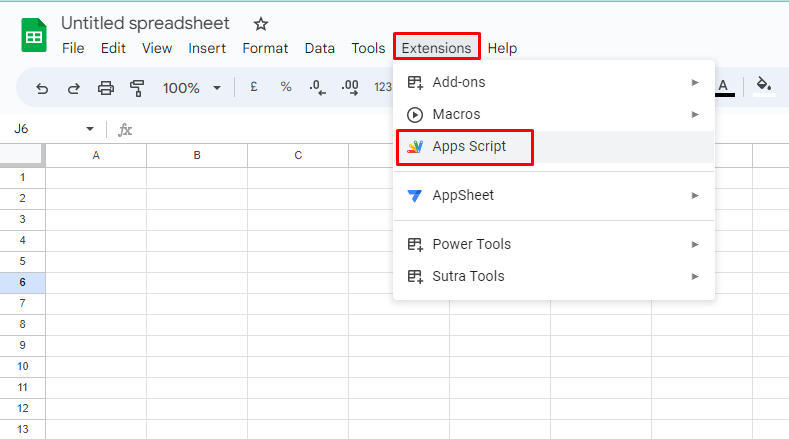Viewport: 789px width, 439px height.
Task: Open the Tools menu
Action: click(368, 48)
